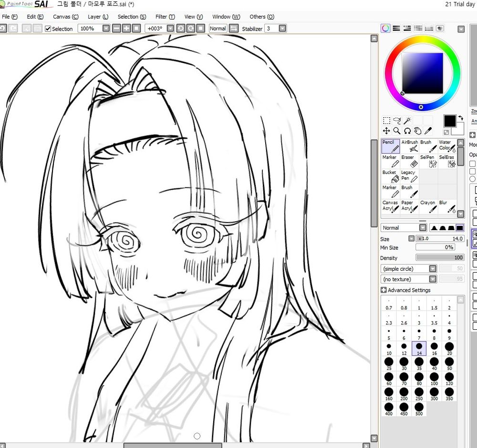Select the hand pan tool
The height and width of the screenshot is (448, 477).
point(418,131)
